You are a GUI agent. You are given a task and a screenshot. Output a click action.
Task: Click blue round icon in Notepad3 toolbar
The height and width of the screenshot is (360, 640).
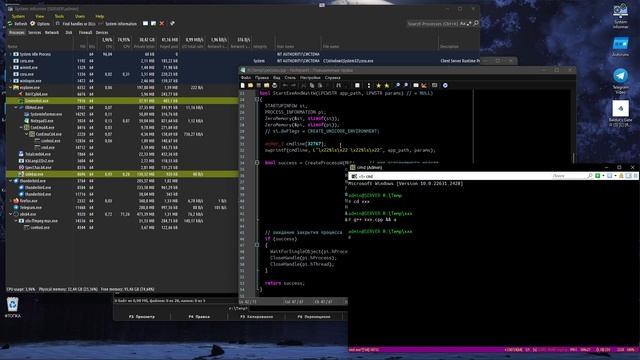[x=445, y=85]
